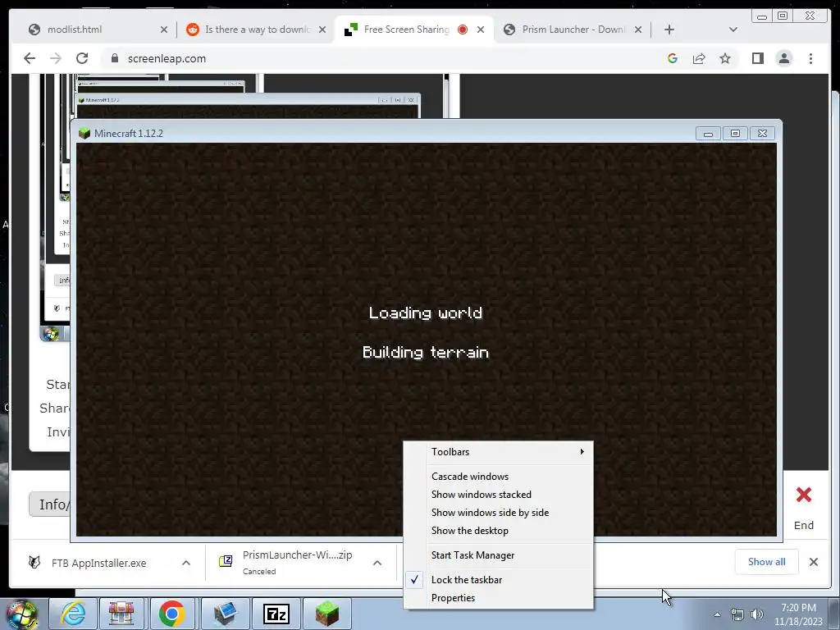This screenshot has height=630, width=840.
Task: Reload the screenleap.com page
Action: coord(82,58)
